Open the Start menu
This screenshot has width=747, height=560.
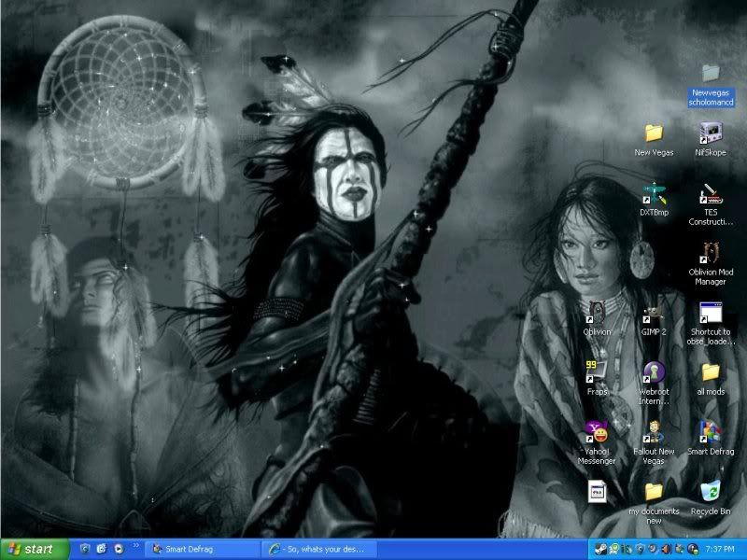35,549
